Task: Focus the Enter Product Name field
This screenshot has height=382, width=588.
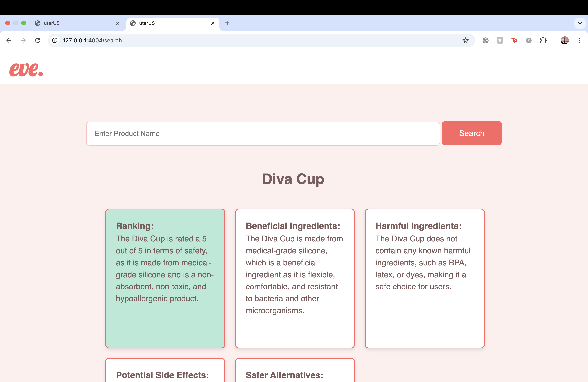Action: pyautogui.click(x=263, y=133)
